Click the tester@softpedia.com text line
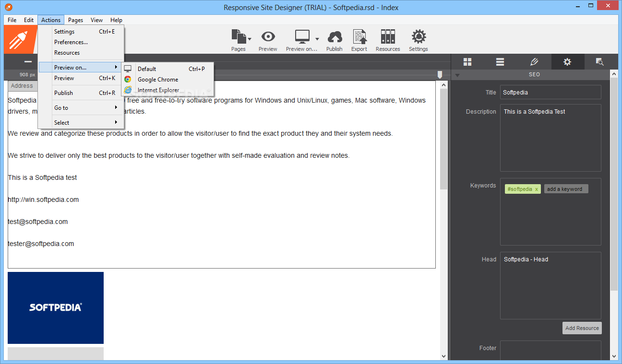 (41, 244)
